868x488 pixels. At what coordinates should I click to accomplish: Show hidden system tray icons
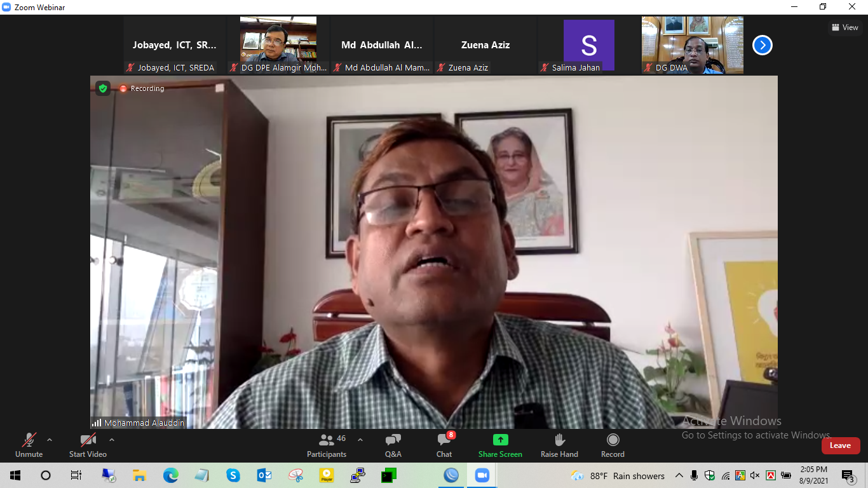tap(679, 475)
